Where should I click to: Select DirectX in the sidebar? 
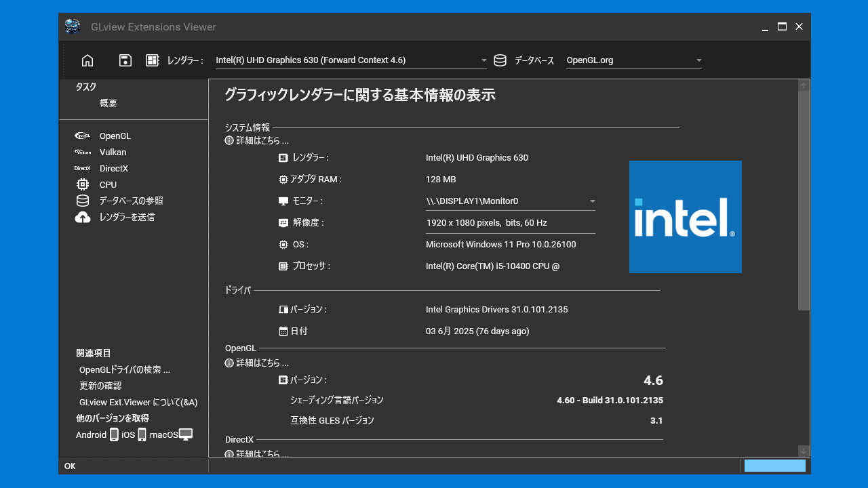click(x=114, y=168)
